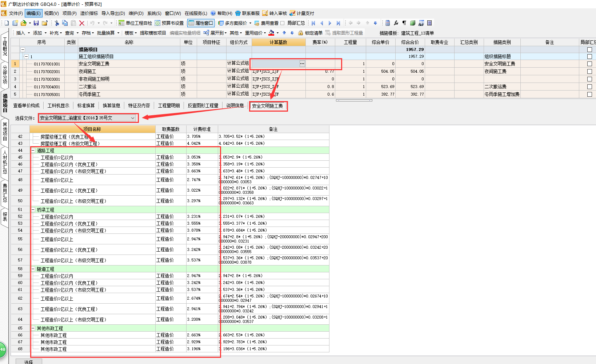
Task: Click the ellipsis button in 计算基数 cell
Action: click(302, 64)
